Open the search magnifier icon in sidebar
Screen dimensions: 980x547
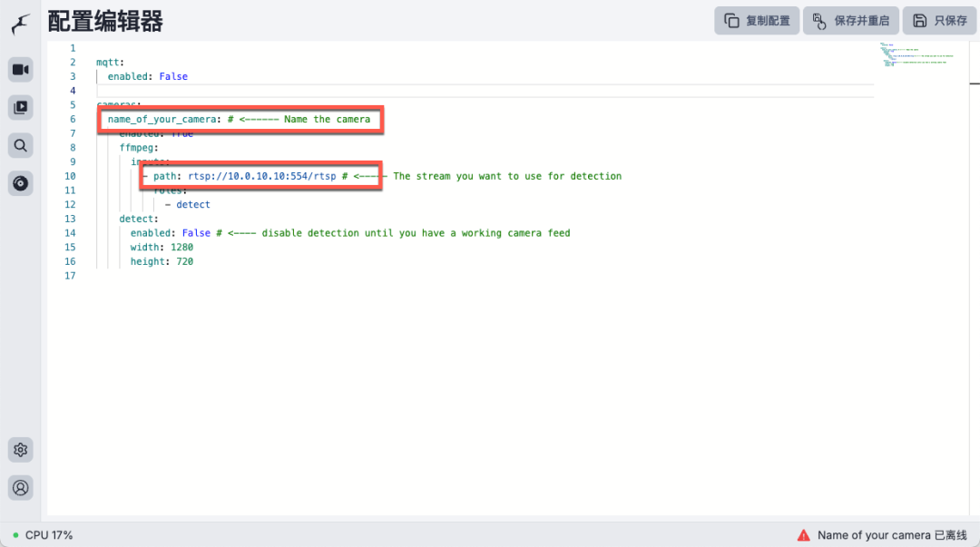(x=20, y=145)
